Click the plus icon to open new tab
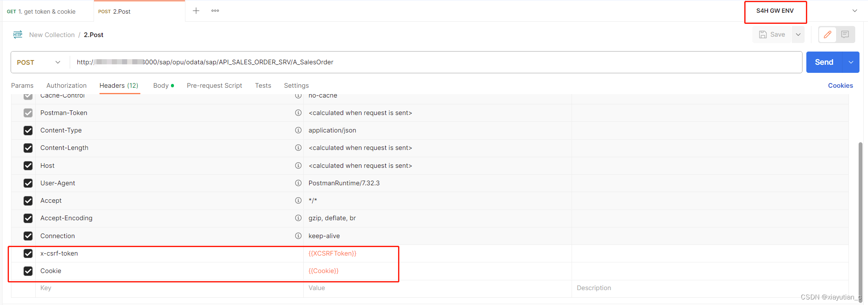 point(196,11)
